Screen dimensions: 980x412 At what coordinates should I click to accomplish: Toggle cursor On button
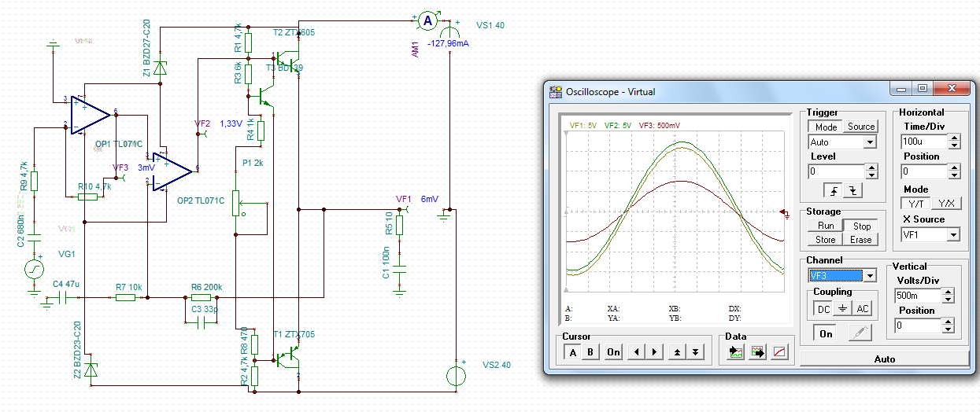613,352
